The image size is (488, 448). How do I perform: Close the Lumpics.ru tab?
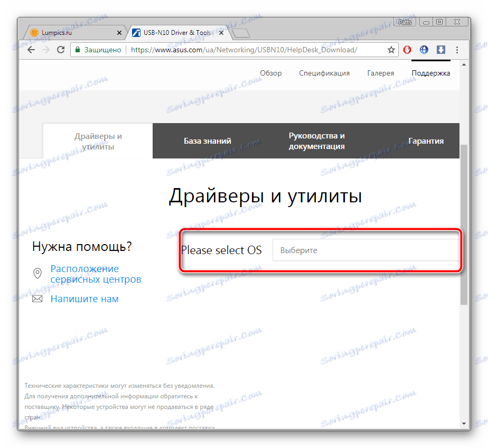(x=119, y=33)
